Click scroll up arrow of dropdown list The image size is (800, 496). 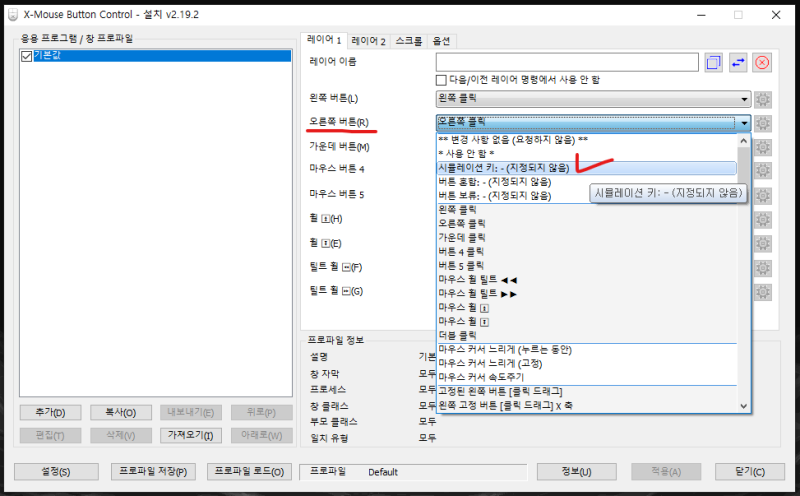(x=744, y=140)
